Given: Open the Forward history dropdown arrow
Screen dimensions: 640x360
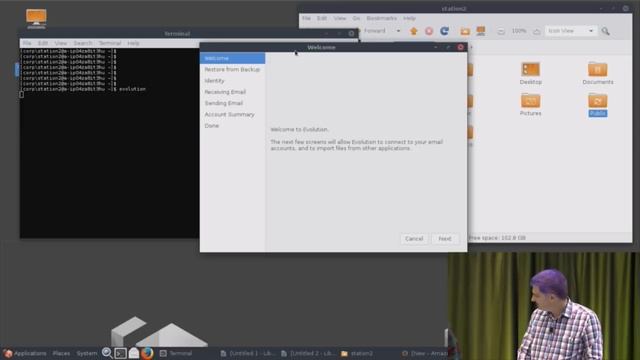Looking at the screenshot, I should [398, 31].
